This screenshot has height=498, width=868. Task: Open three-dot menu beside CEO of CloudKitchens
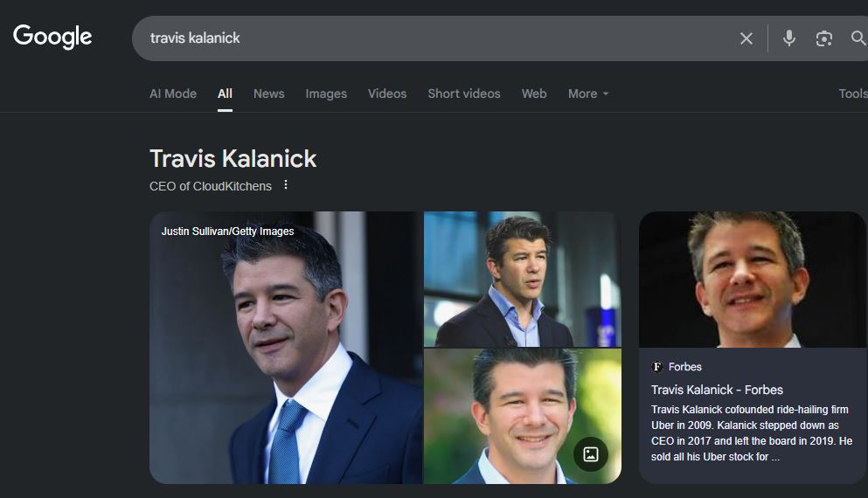286,185
